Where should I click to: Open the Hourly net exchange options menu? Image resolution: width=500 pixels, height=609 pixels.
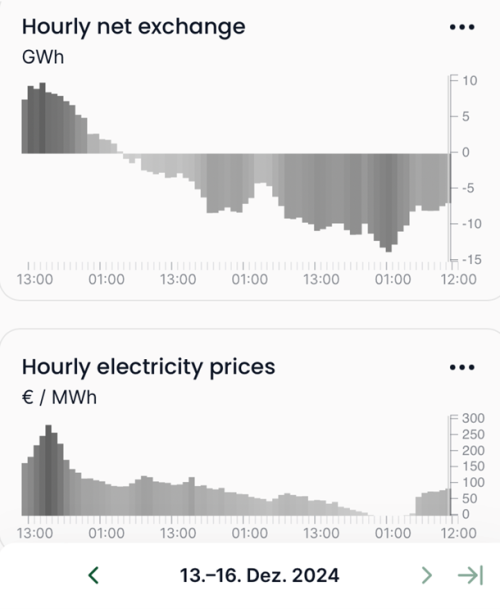point(462,27)
